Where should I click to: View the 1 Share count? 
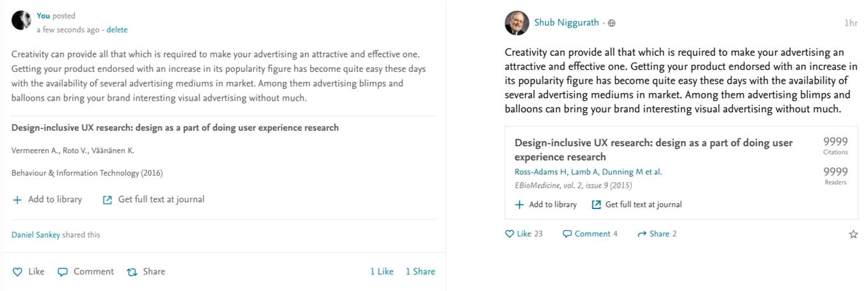(x=421, y=272)
